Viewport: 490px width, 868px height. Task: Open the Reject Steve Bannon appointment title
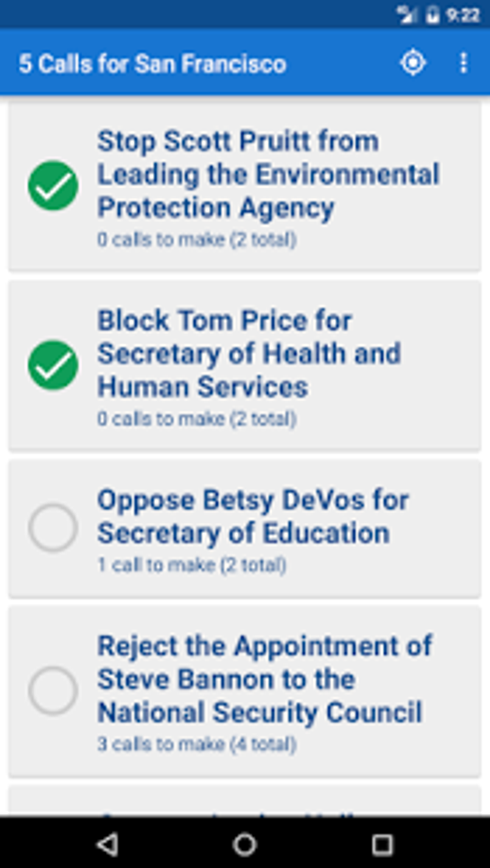tap(264, 679)
